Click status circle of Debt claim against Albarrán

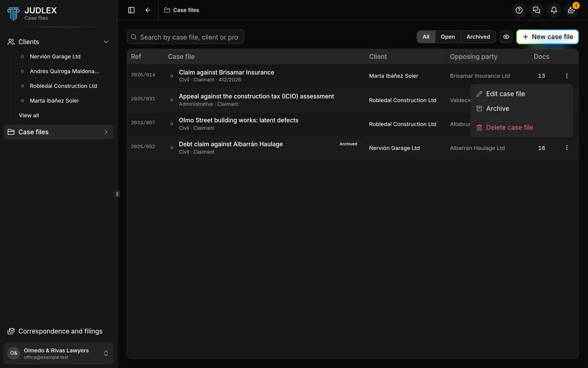coord(171,148)
